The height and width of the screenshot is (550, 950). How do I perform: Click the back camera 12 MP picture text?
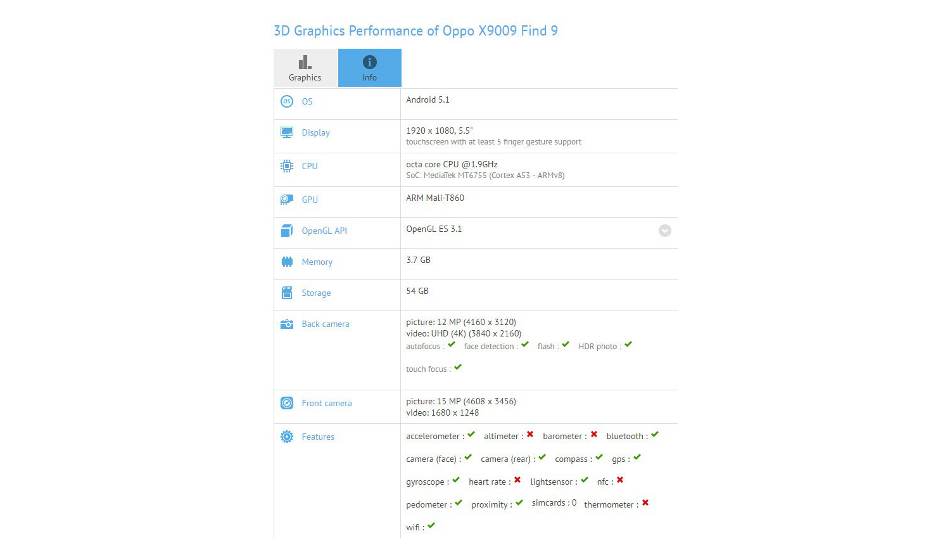461,322
